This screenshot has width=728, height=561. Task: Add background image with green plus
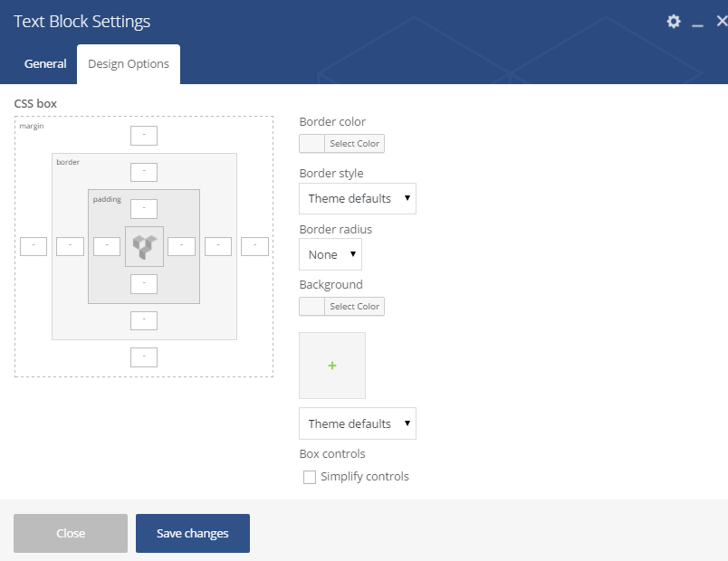[332, 366]
